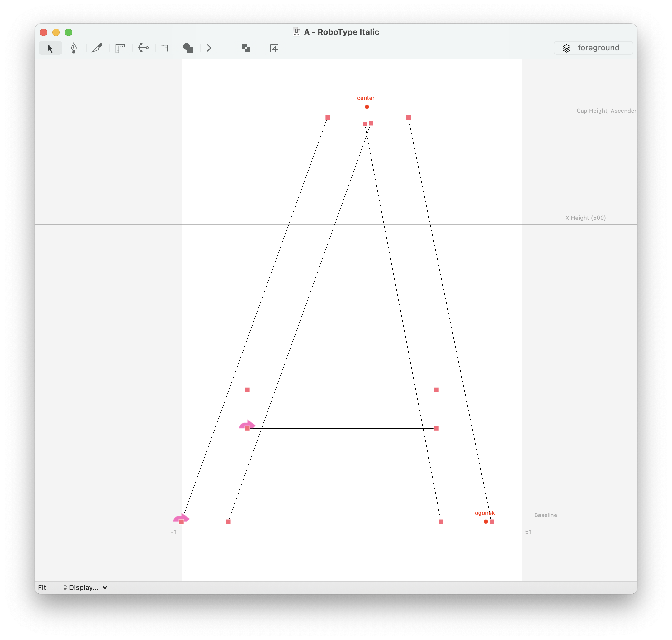Select the crossbar's top-left corner point
The image size is (672, 640).
point(248,390)
